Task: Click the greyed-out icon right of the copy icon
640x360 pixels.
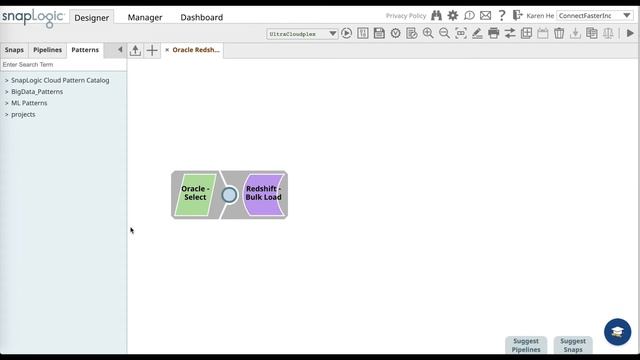Action: coord(608,33)
